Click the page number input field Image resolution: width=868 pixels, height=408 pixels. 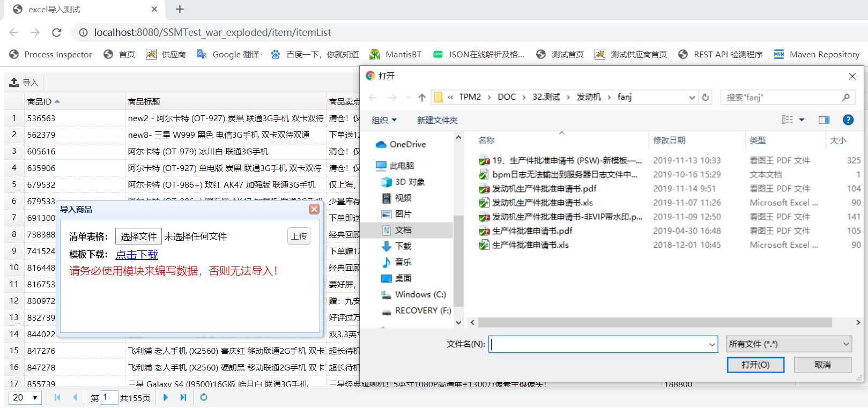click(109, 397)
